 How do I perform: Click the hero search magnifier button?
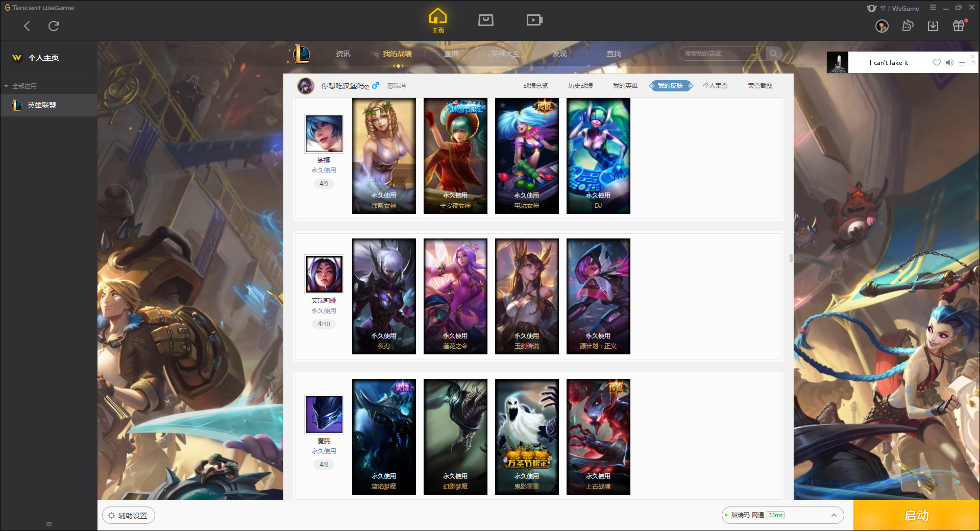774,54
